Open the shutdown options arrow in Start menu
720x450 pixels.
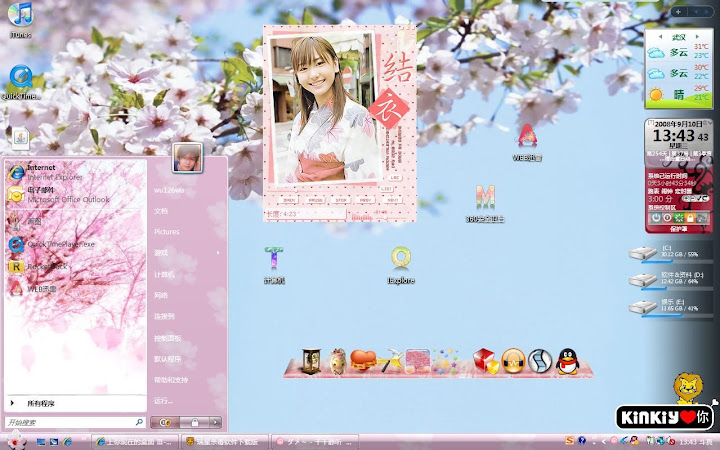[x=215, y=422]
